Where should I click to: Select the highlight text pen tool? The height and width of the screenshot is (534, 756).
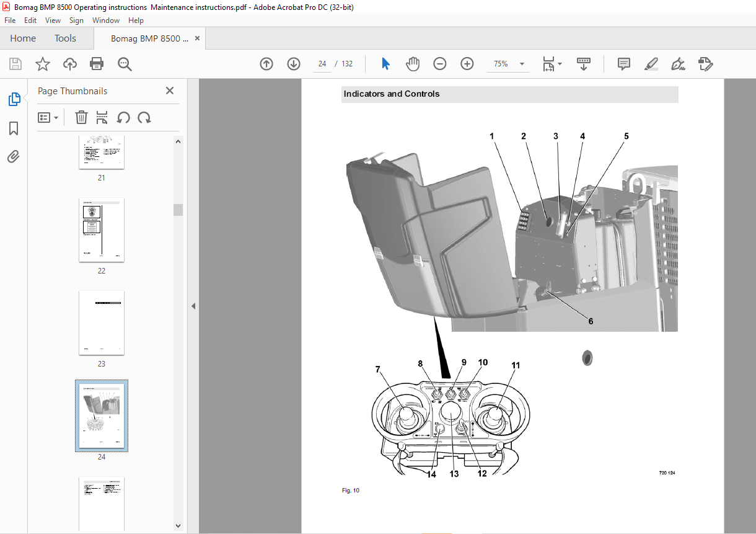[x=651, y=64]
